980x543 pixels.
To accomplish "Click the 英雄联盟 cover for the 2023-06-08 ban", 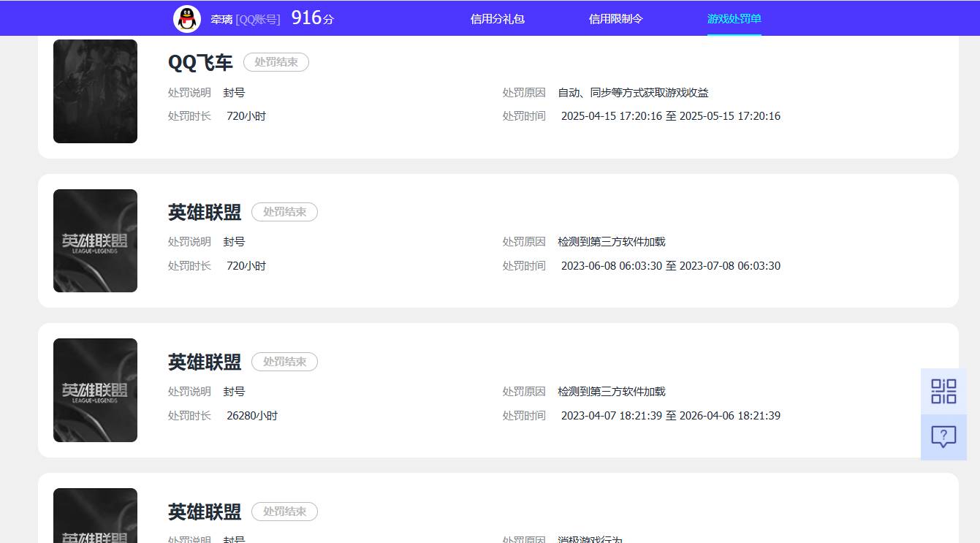I will pyautogui.click(x=95, y=240).
